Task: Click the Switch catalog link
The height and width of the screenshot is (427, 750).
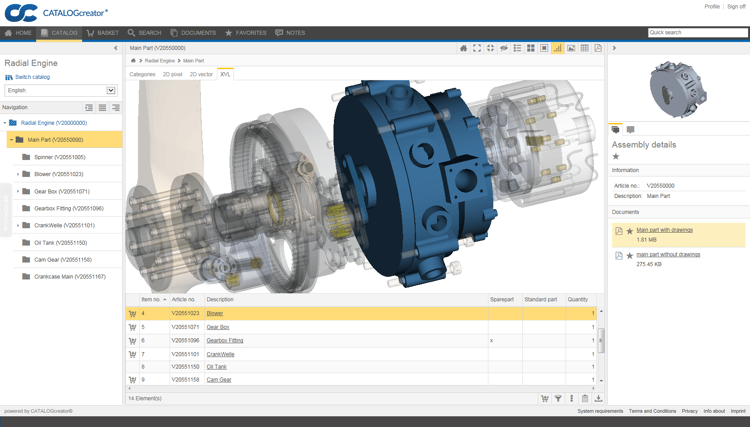Action: tap(32, 77)
